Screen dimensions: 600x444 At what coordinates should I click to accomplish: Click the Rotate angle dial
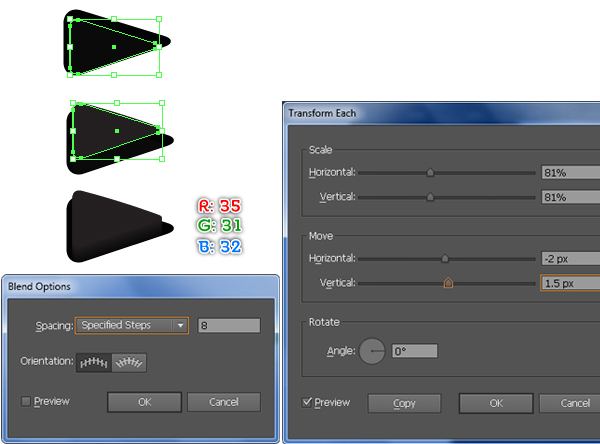[372, 351]
